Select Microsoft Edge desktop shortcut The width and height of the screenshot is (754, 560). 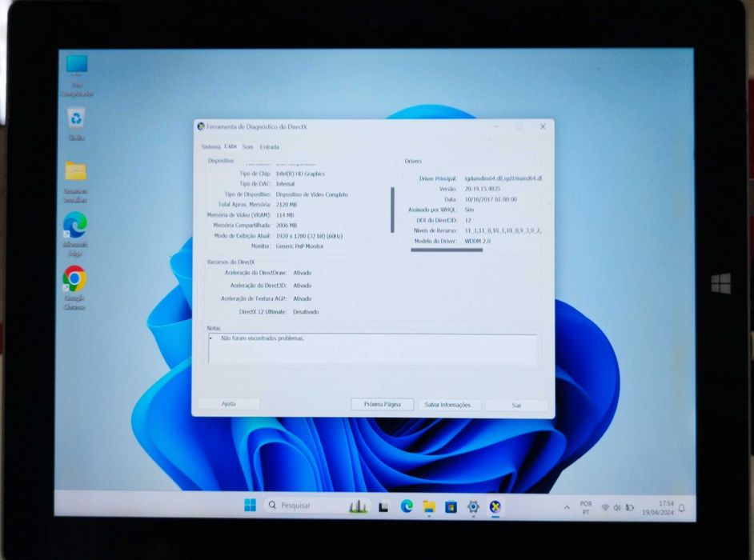pos(75,234)
